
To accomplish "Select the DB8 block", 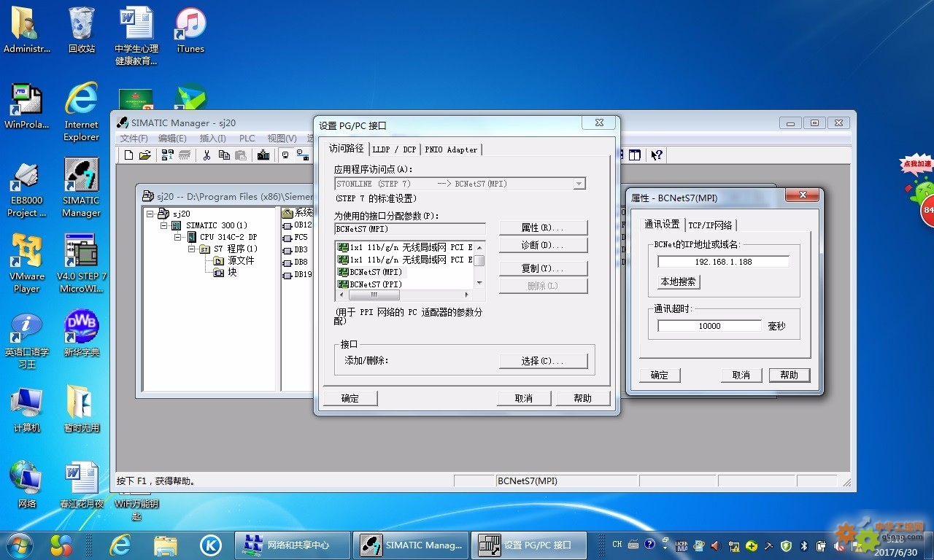I will (296, 261).
